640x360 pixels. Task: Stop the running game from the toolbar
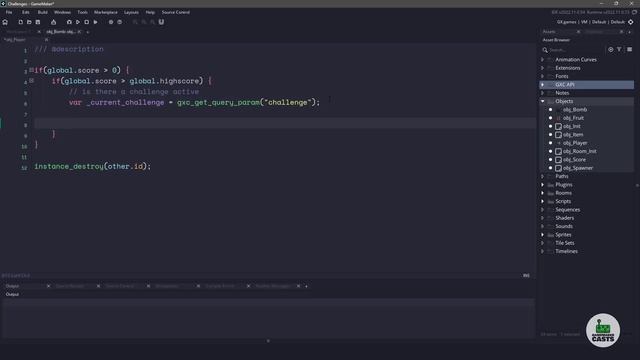coord(87,22)
